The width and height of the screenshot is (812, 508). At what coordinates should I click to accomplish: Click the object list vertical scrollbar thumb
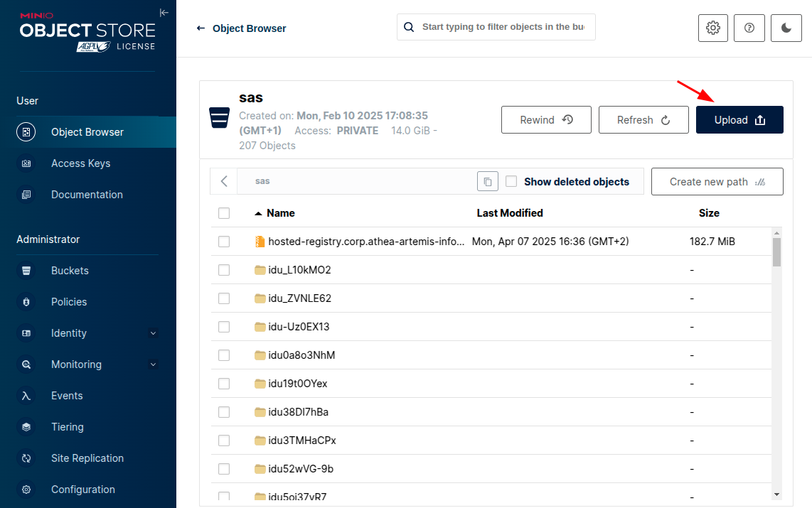(776, 252)
